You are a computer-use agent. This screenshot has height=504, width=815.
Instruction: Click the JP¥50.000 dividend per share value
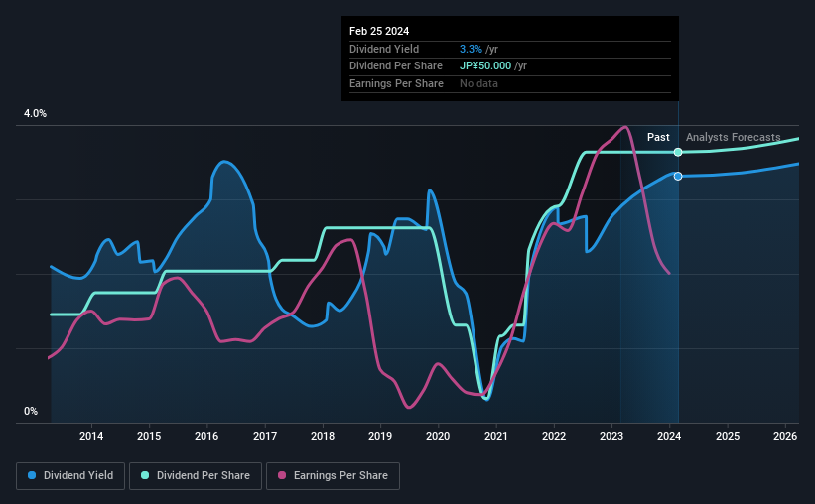[485, 66]
